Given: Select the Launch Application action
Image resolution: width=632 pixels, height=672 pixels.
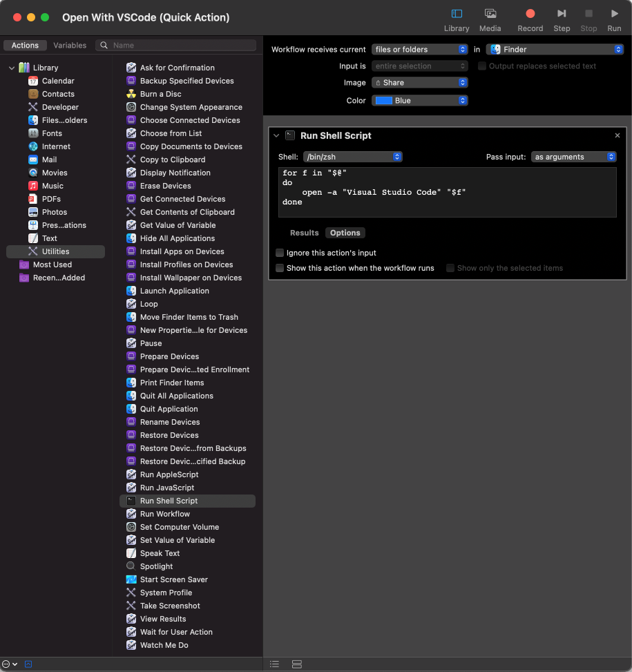Looking at the screenshot, I should click(x=174, y=291).
